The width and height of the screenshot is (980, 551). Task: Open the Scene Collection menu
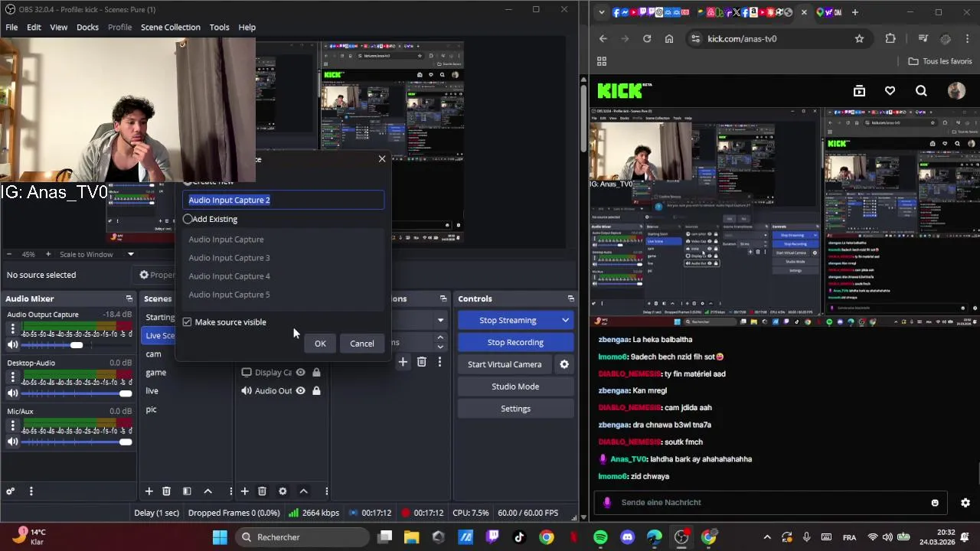(170, 27)
